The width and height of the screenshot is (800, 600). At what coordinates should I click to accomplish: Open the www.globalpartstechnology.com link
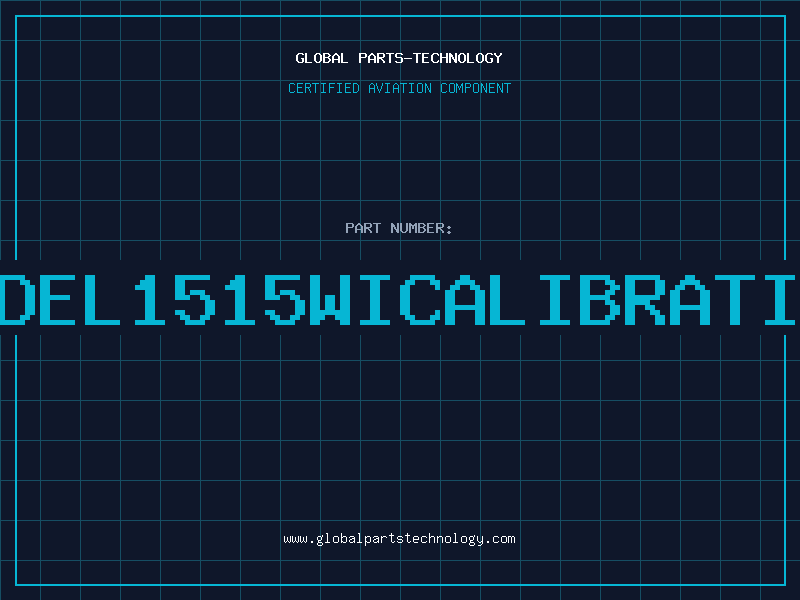(399, 539)
